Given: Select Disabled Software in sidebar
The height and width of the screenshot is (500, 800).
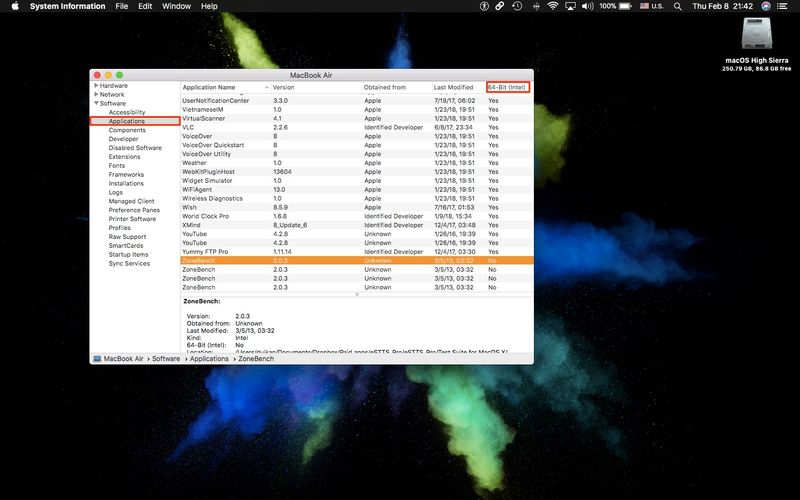Looking at the screenshot, I should 135,148.
